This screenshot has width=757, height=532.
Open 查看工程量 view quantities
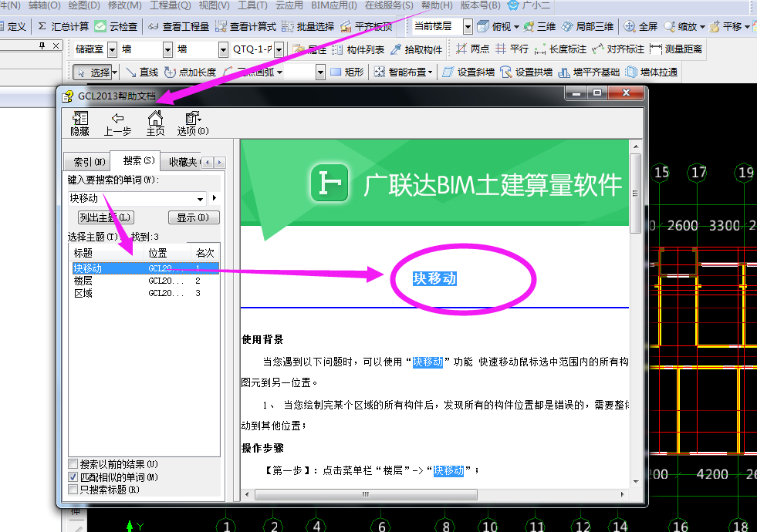[x=178, y=26]
